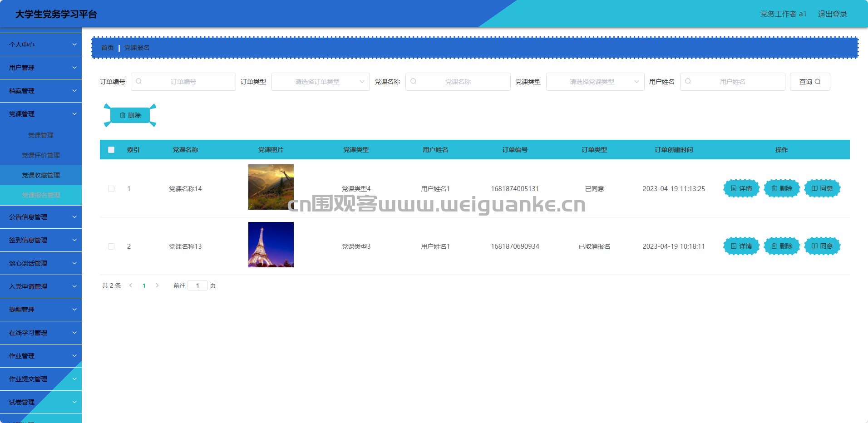
Task: Select page 1 in pagination
Action: point(144,285)
